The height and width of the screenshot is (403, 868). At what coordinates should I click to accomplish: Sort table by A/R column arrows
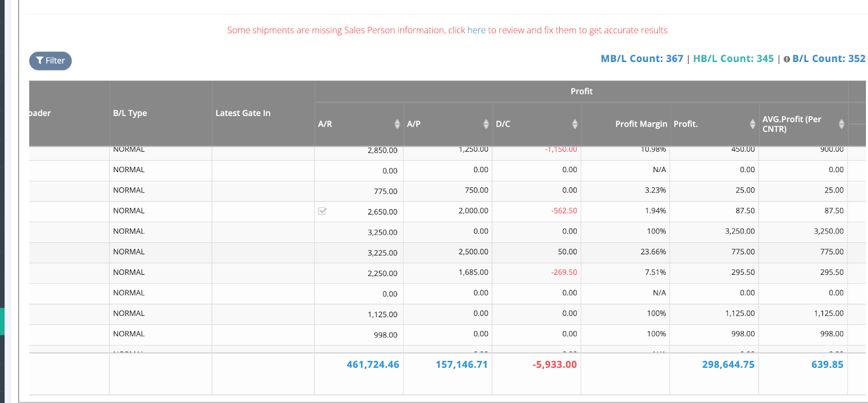click(x=397, y=124)
